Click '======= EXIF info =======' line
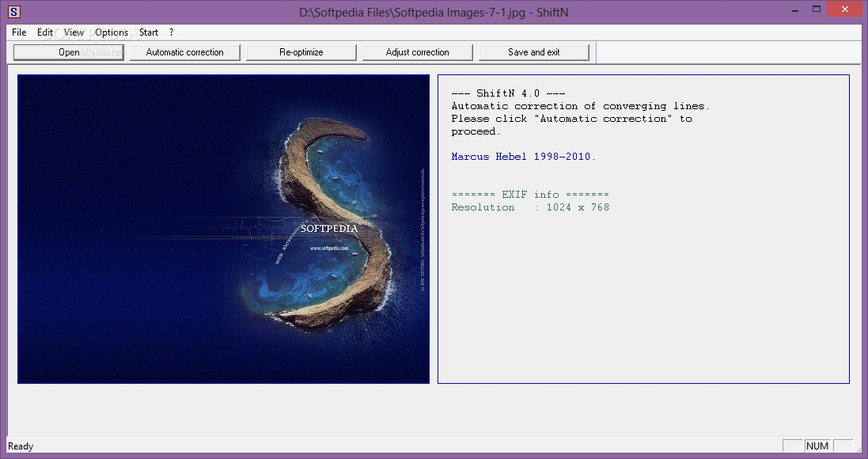 point(530,195)
